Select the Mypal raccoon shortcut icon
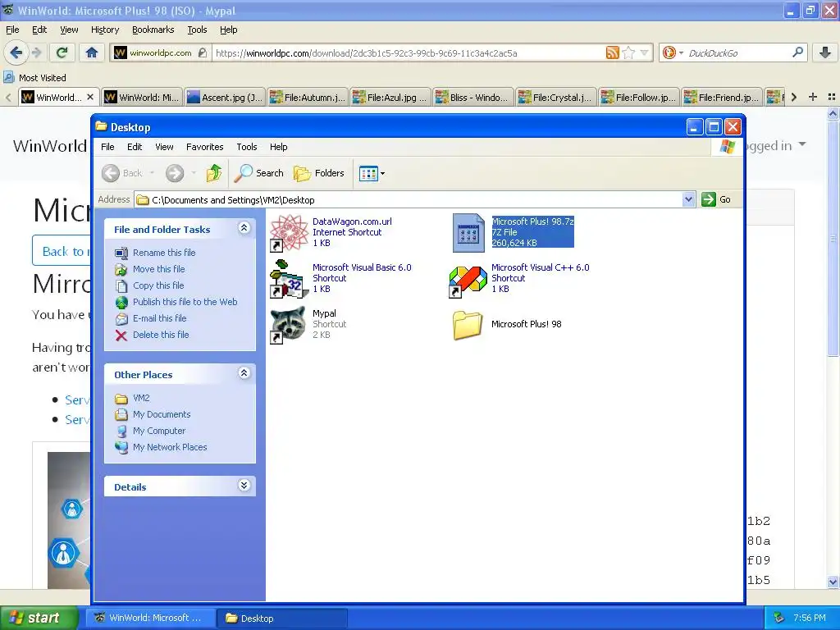This screenshot has height=630, width=840. click(289, 325)
